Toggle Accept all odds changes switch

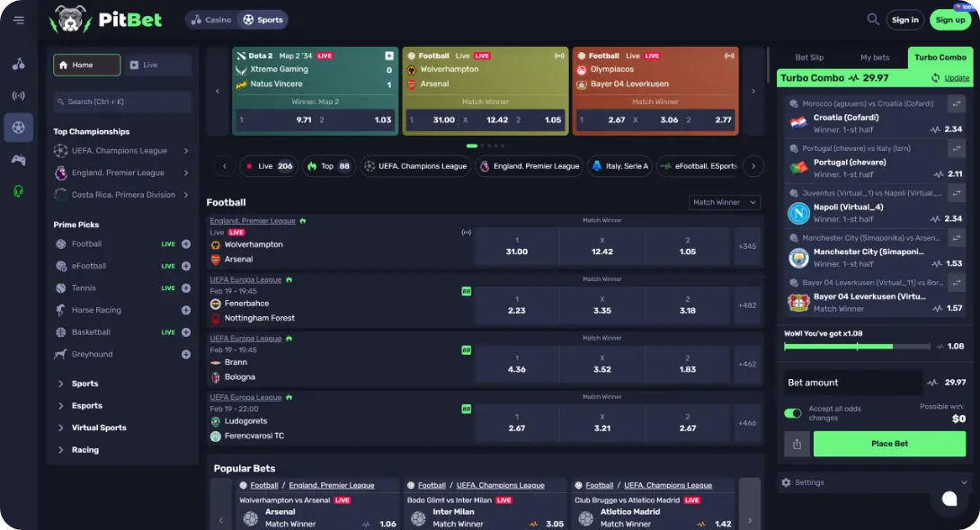(x=792, y=413)
